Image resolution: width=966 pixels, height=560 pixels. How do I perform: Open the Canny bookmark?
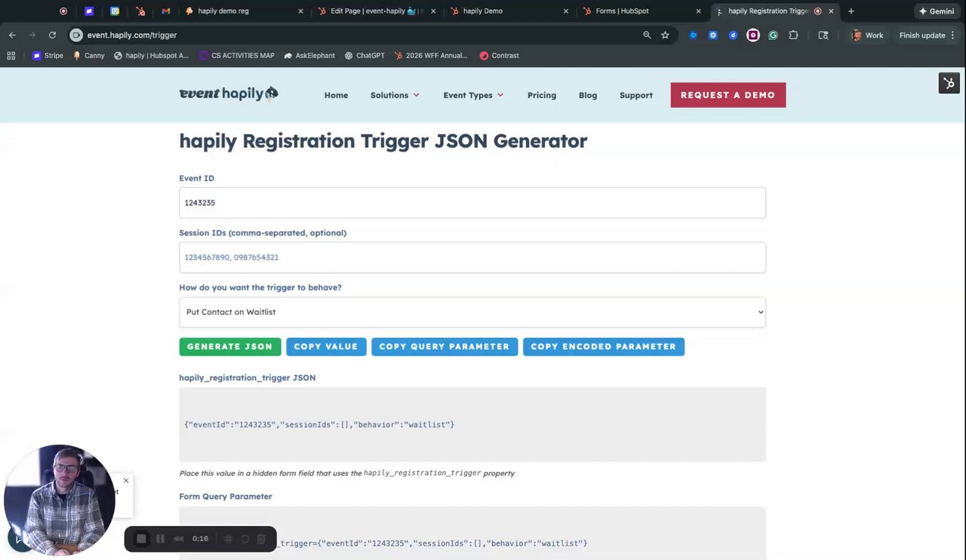tap(88, 55)
